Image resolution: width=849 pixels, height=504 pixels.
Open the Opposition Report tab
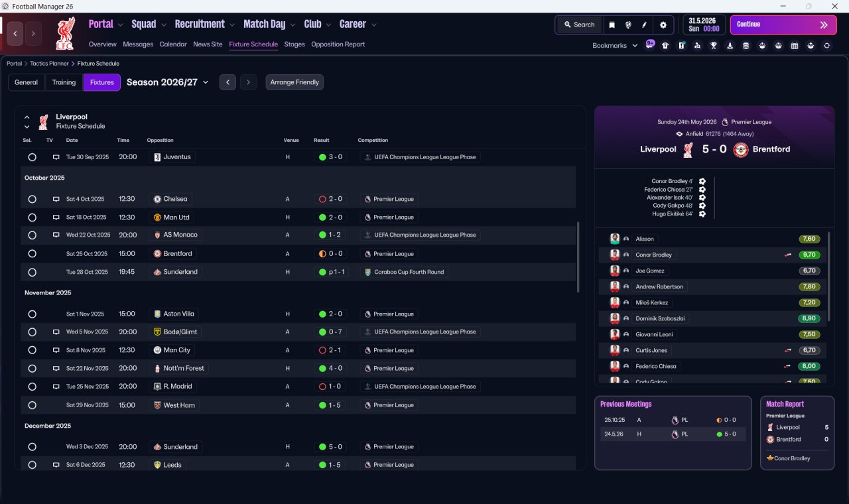[x=338, y=44]
